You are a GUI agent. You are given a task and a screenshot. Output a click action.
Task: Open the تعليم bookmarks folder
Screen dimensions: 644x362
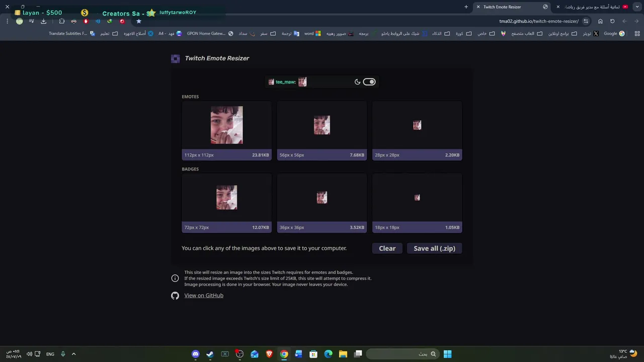click(109, 34)
